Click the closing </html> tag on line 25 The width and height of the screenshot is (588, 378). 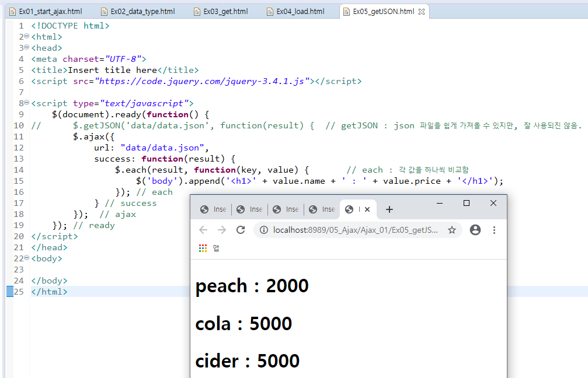pyautogui.click(x=50, y=292)
